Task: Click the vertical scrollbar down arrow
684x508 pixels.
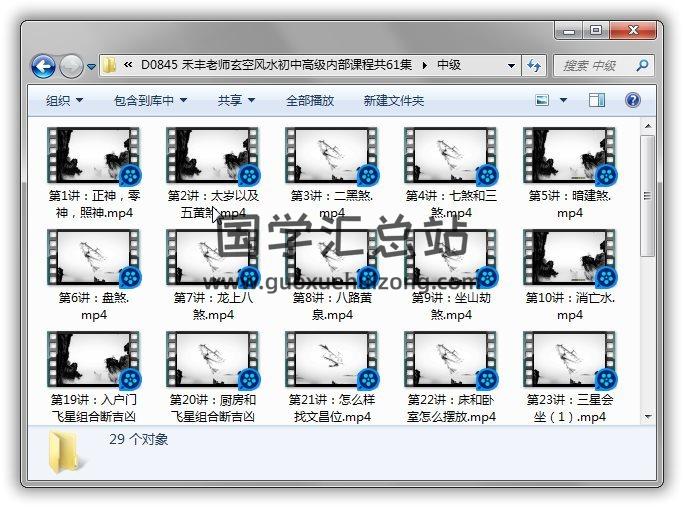Action: point(648,416)
